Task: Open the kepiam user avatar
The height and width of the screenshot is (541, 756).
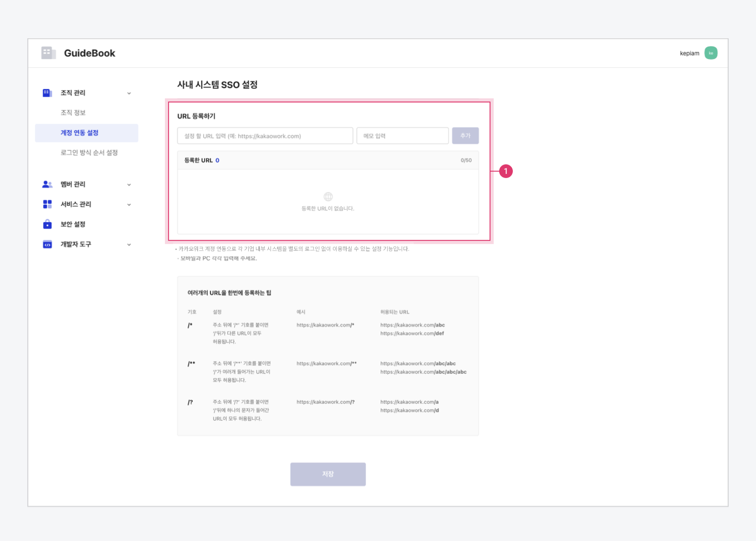Action: tap(710, 53)
